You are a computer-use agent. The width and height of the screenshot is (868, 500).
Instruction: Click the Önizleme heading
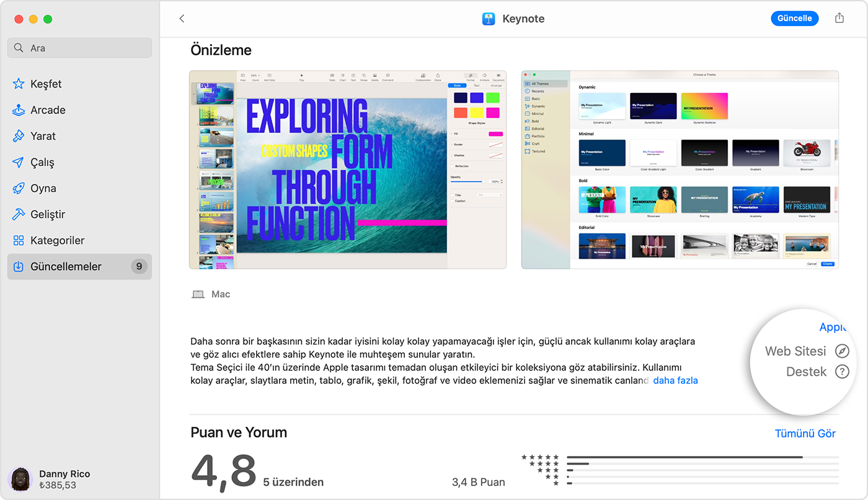tap(221, 50)
